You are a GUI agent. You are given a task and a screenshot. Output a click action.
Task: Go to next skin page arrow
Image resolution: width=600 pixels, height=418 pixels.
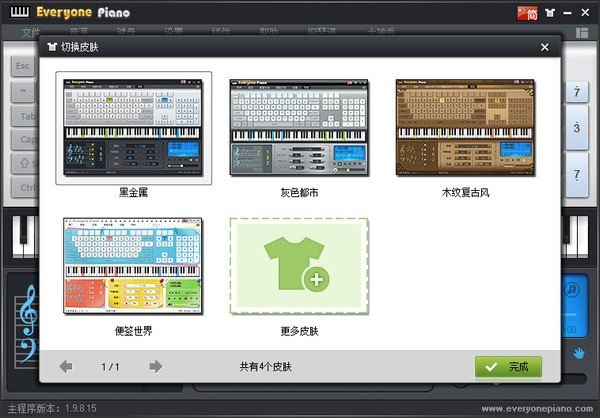point(155,367)
